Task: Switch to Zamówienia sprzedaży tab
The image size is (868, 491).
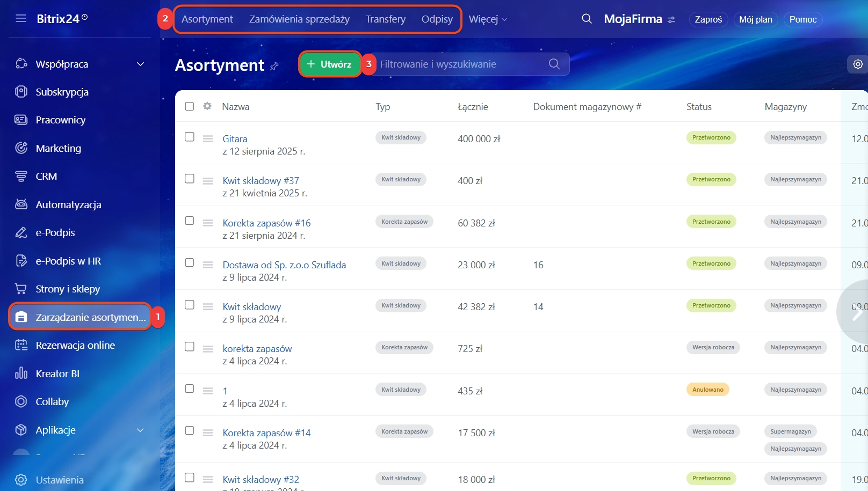Action: [299, 19]
